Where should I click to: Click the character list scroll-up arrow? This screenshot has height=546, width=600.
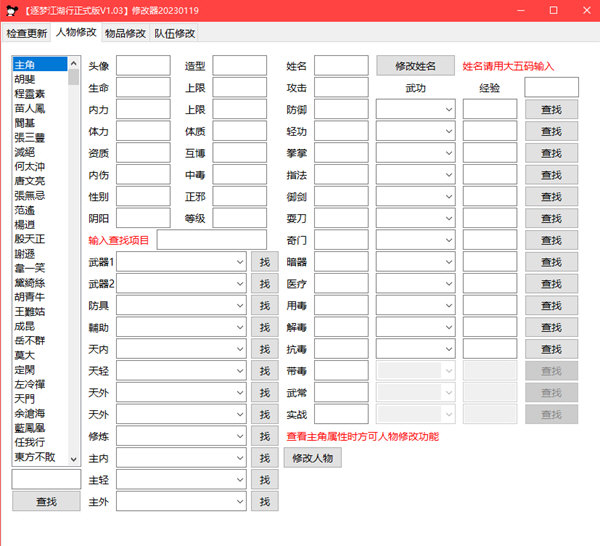pyautogui.click(x=74, y=63)
